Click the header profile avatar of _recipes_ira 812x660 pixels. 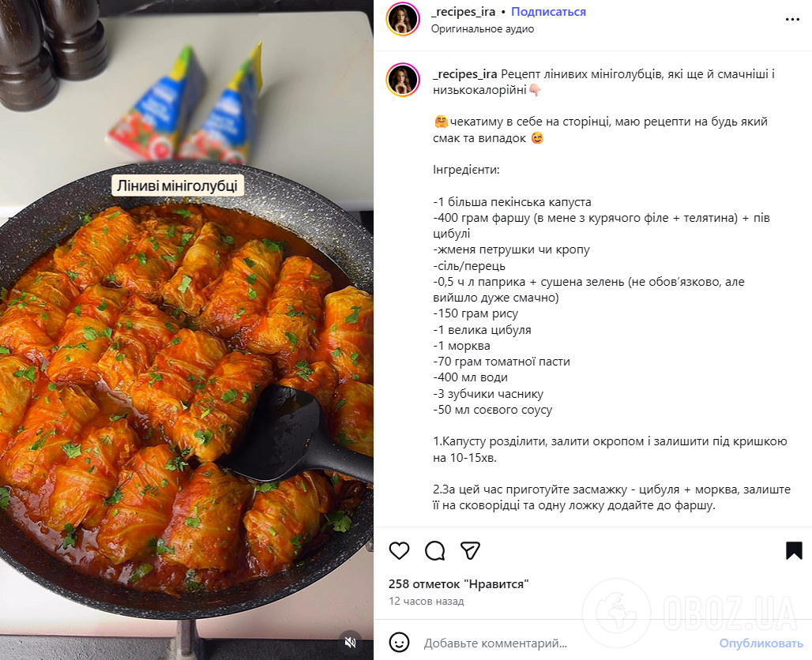click(x=402, y=20)
